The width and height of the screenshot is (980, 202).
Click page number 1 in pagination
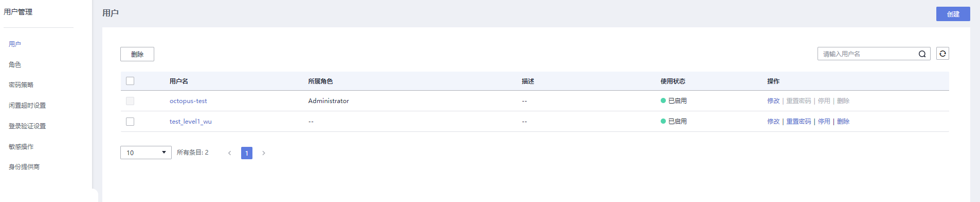[x=247, y=153]
